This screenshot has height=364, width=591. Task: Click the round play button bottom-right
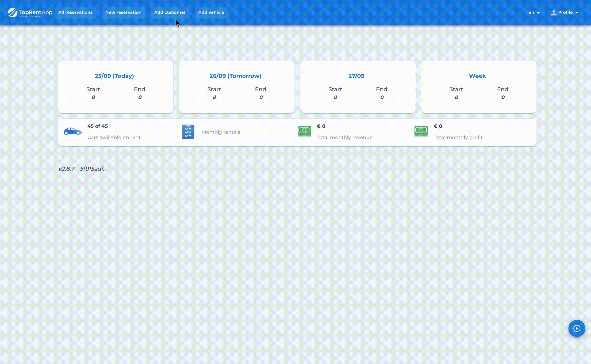coord(576,328)
